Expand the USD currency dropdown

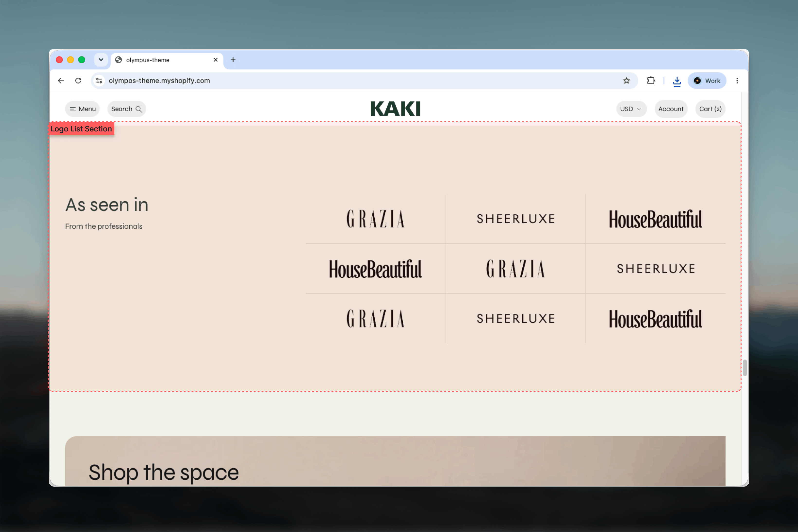pyautogui.click(x=631, y=109)
